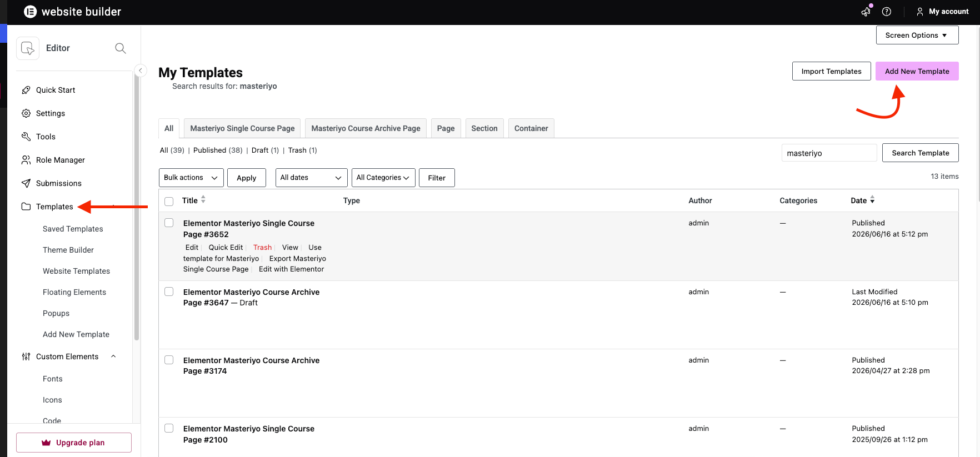980x457 pixels.
Task: Expand the All dates dropdown
Action: click(x=311, y=178)
